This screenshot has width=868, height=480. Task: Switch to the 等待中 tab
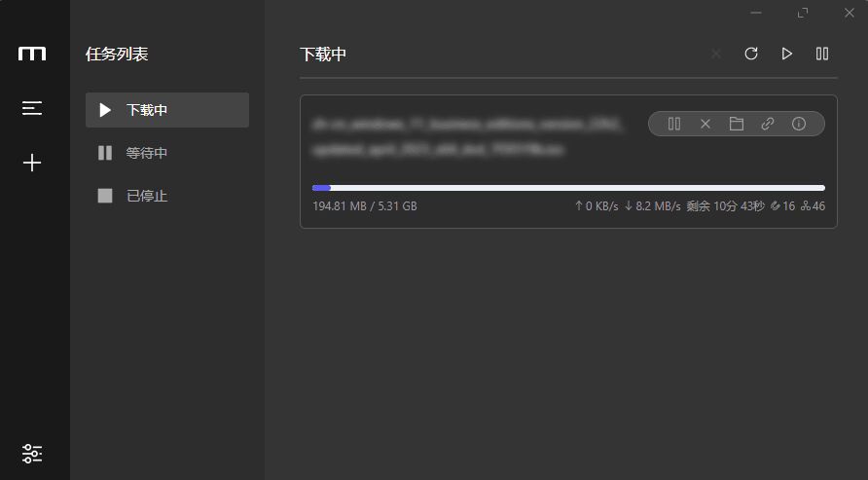pyautogui.click(x=167, y=153)
